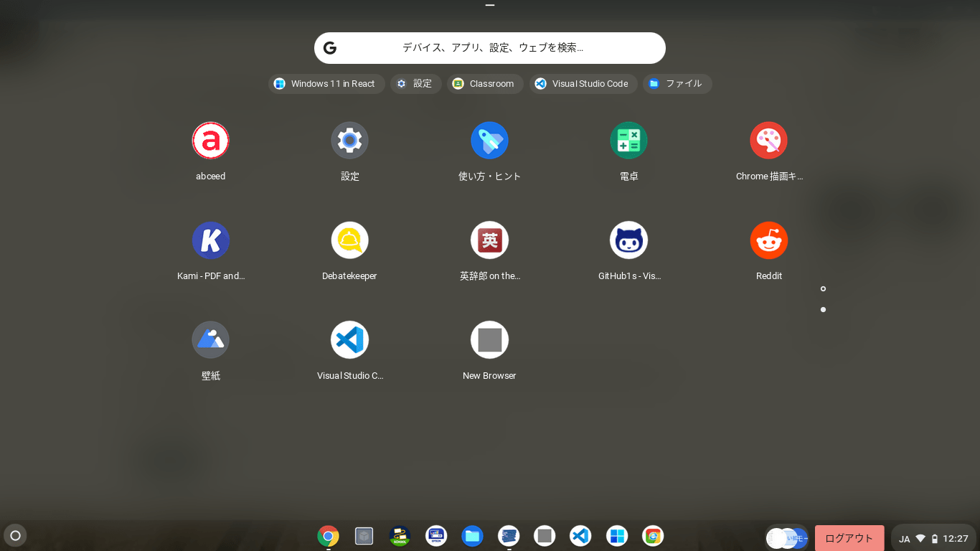Open the GitHub1s app icon

pos(628,240)
